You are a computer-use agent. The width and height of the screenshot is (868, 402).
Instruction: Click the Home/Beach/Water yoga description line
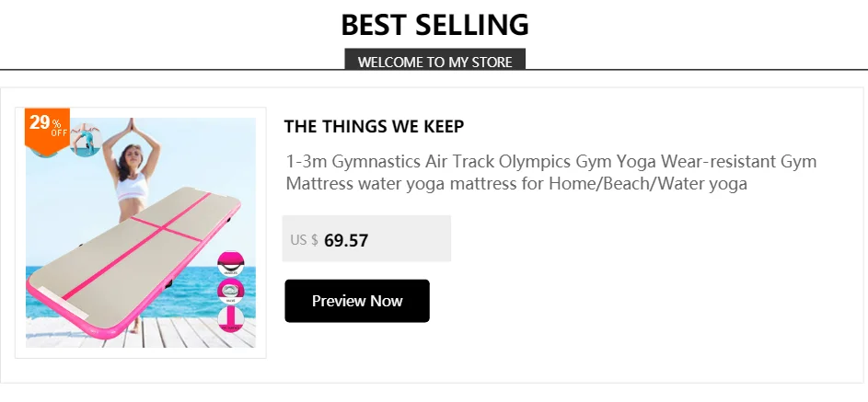(515, 184)
